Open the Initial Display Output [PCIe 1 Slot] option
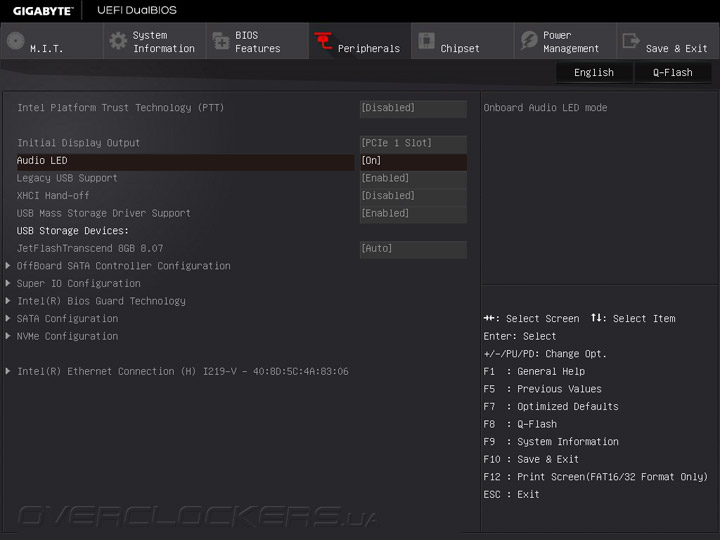 point(413,143)
